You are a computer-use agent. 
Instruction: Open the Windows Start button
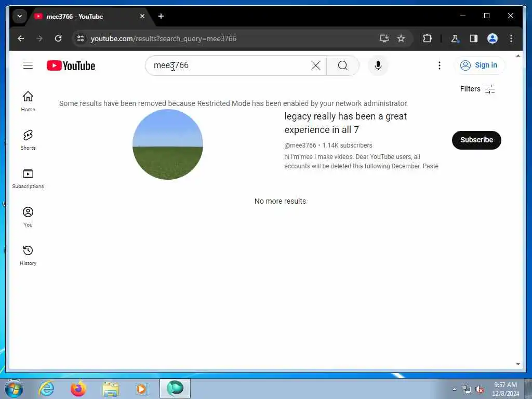[x=14, y=389]
